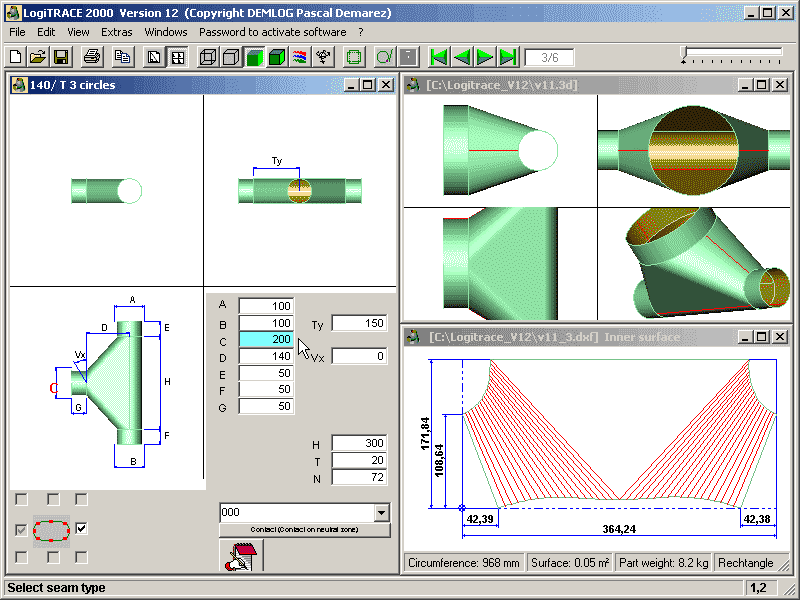The image size is (800, 600).
Task: Tick the top-left seam position checkbox
Action: [21, 499]
